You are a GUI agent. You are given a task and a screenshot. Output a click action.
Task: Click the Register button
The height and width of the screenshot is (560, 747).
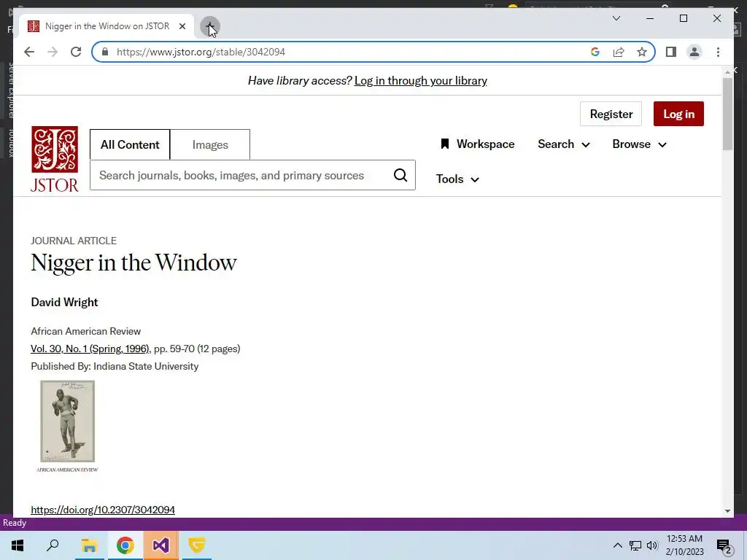611,114
